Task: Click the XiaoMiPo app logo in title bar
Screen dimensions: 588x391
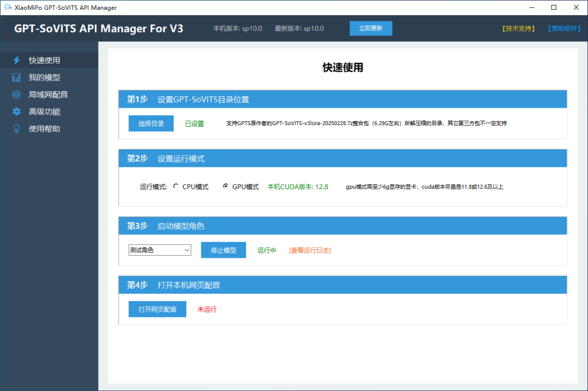Action: point(8,7)
